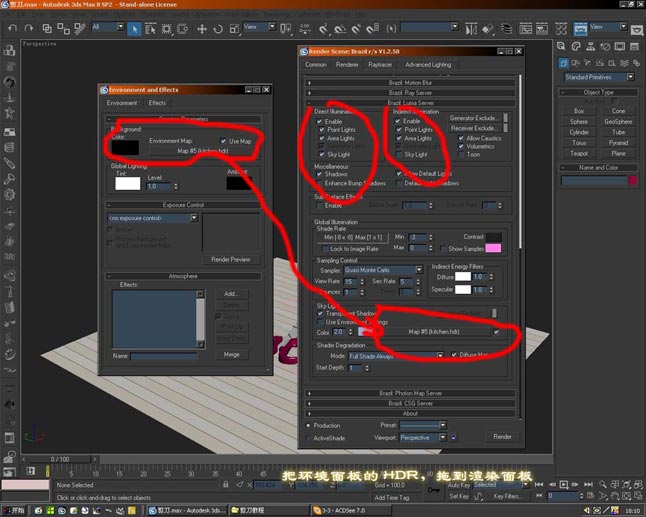Expand the Brazil Motion Blur rollout
The image size is (646, 517).
point(410,83)
